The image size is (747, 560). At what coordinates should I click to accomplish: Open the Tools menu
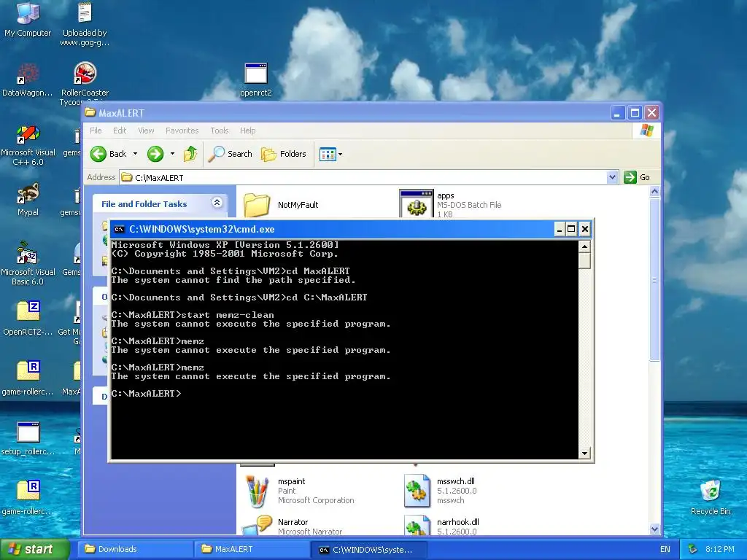click(220, 131)
